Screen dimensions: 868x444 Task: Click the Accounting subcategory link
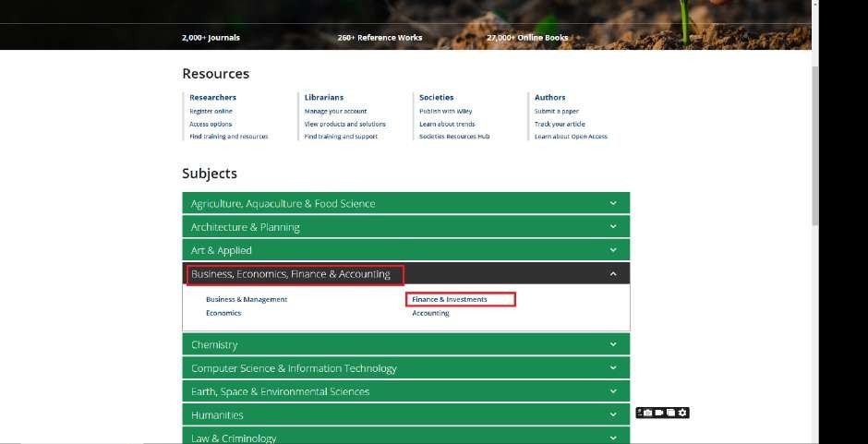[430, 313]
